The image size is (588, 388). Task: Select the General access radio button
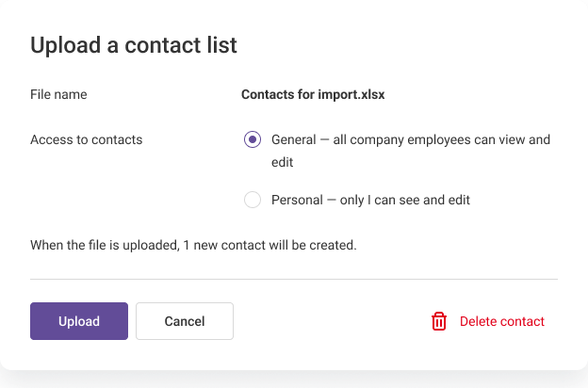[x=253, y=139]
